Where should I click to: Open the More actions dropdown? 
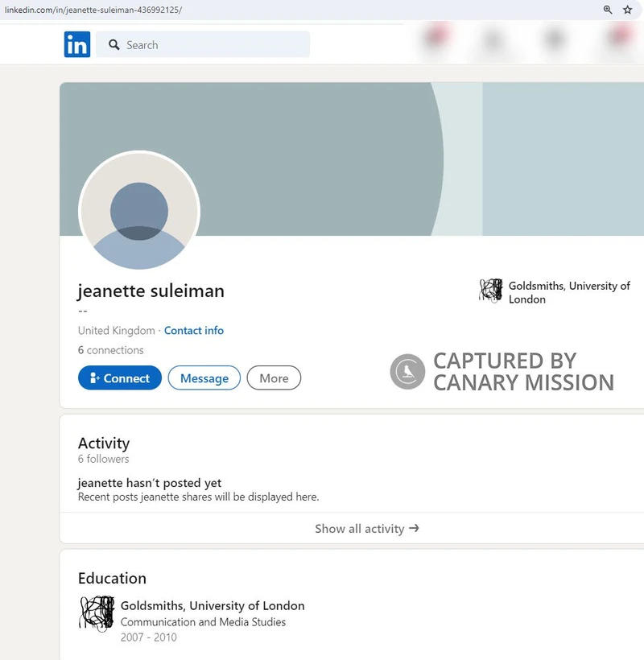[x=274, y=378]
